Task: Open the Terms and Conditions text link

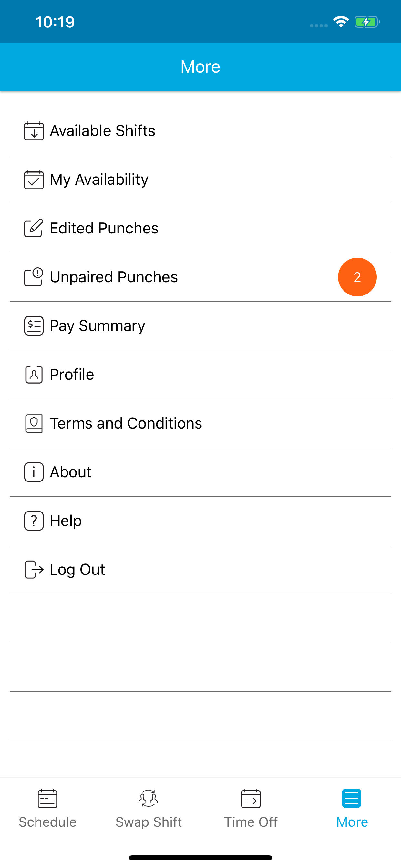Action: tap(126, 423)
